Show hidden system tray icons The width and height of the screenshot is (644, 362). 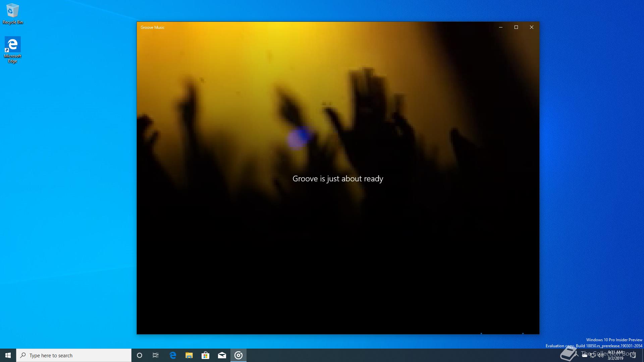click(577, 355)
